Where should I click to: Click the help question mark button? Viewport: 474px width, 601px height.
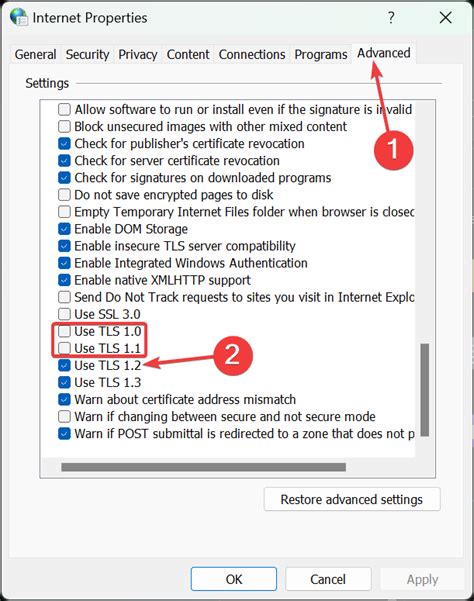391,17
